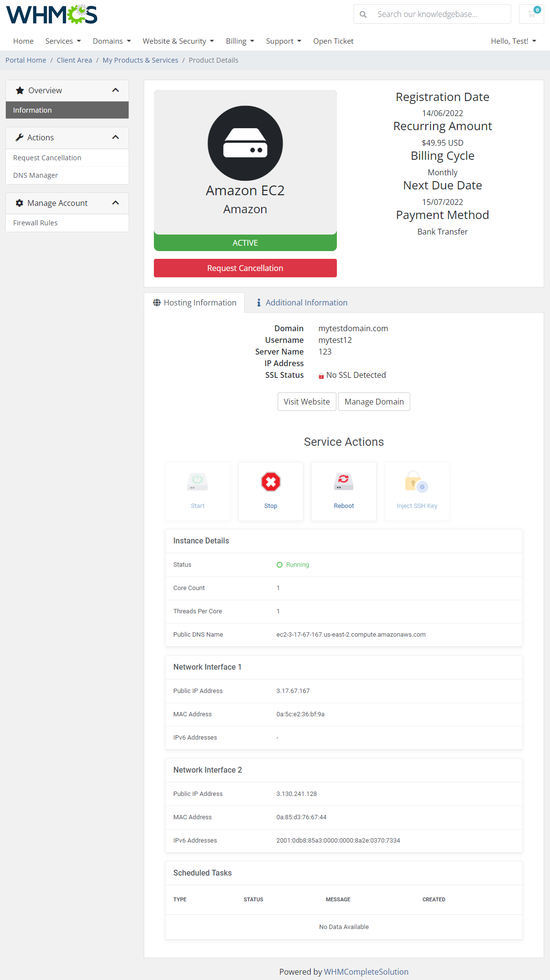Click the green ACTIVE status bar

[x=245, y=243]
